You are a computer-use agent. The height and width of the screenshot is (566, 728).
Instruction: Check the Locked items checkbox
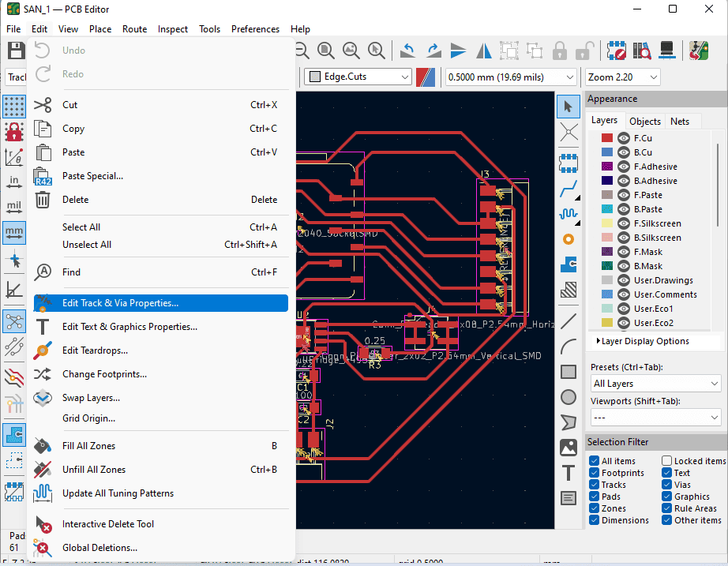pyautogui.click(x=666, y=460)
